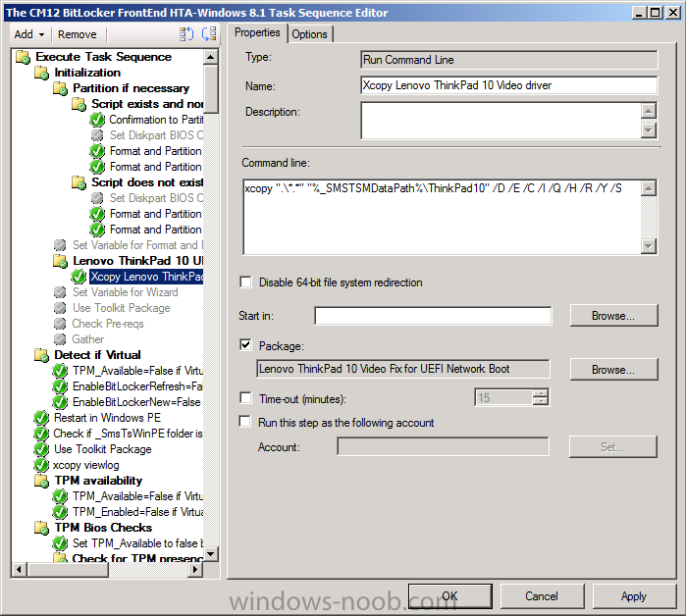The width and height of the screenshot is (686, 616).
Task: Uncheck the Package checkbox
Action: 246,345
